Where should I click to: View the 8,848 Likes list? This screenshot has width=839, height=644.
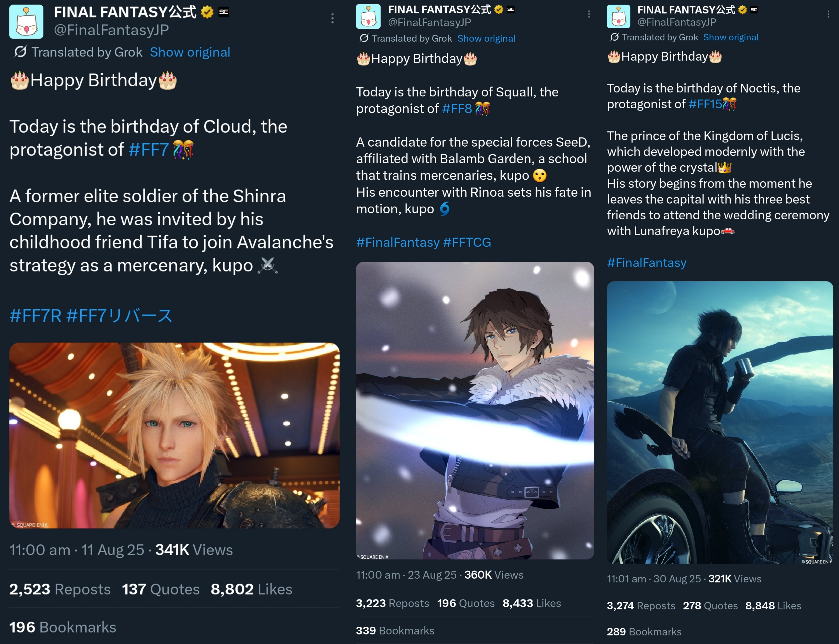tap(773, 606)
